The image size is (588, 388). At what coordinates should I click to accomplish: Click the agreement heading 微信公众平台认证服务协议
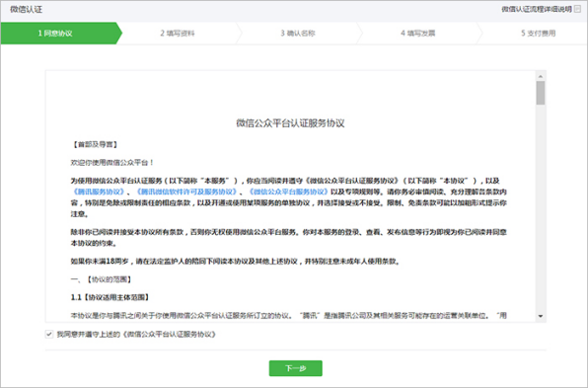pyautogui.click(x=290, y=123)
